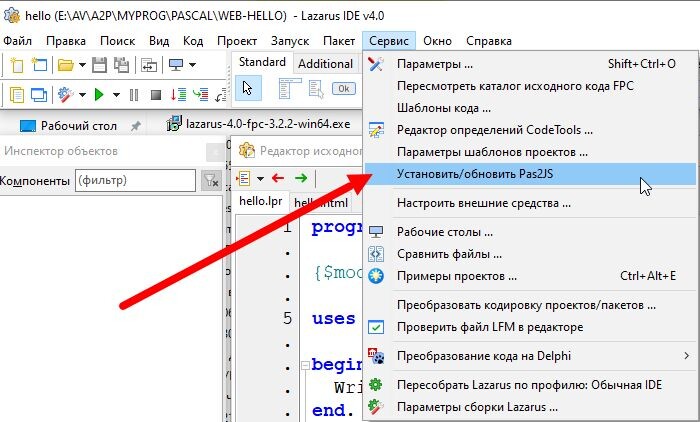700x422 pixels.
Task: Run the program with green arrow
Action: 99,95
